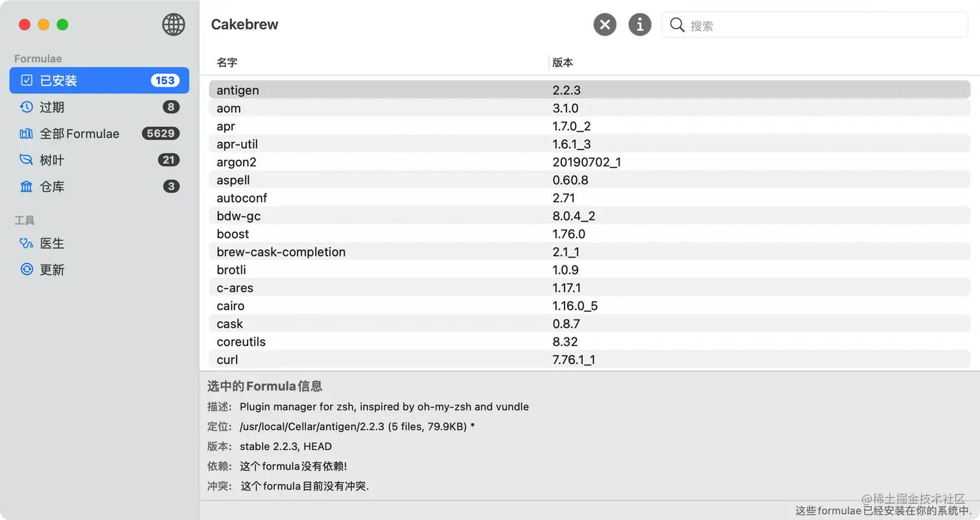The width and height of the screenshot is (980, 520).
Task: Click the refresh icon beside 更新
Action: 27,269
